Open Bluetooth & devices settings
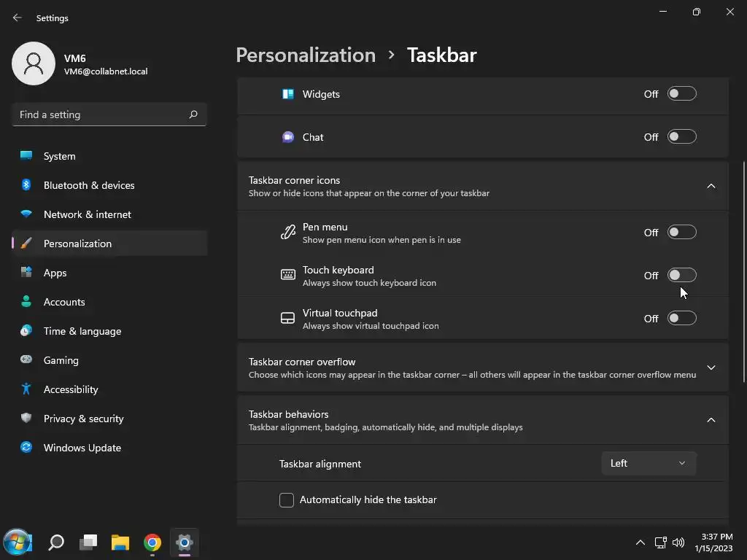The width and height of the screenshot is (747, 560). (109, 185)
